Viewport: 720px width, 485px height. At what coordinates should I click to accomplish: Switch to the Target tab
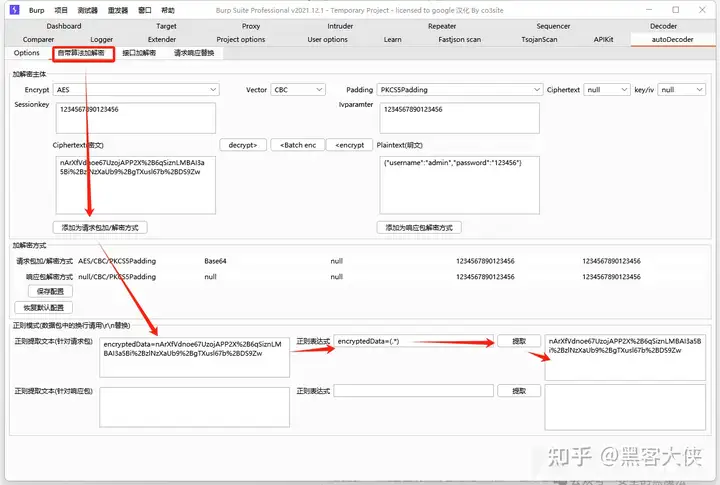point(166,26)
